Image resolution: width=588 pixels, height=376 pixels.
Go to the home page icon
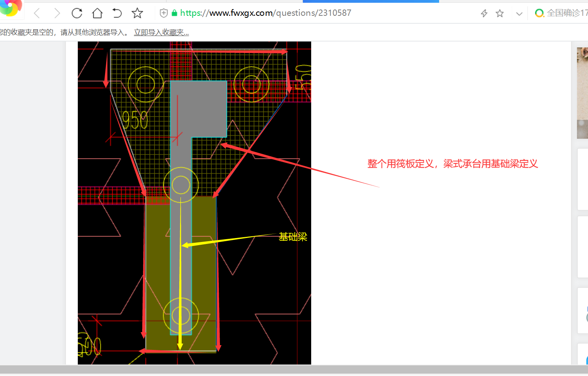(97, 13)
